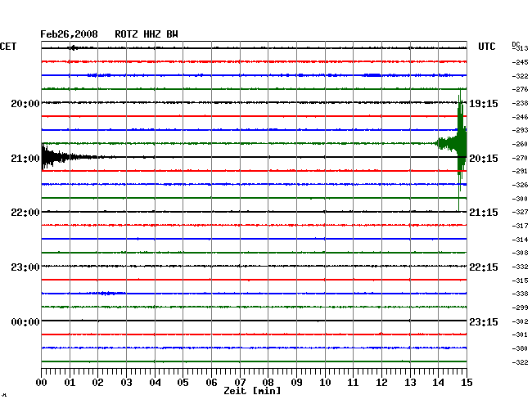Click the Zeit [min] axis title

coord(252,391)
